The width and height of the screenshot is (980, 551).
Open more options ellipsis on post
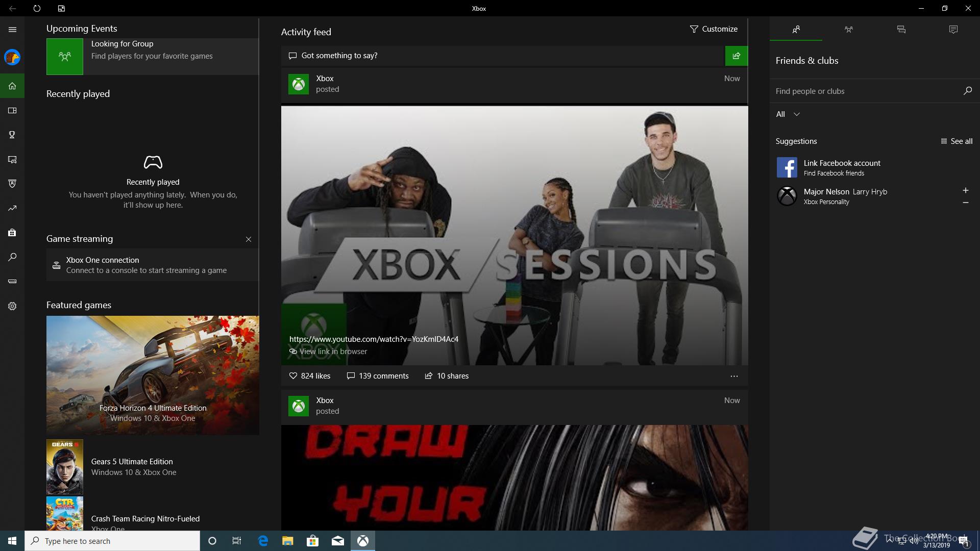point(734,376)
